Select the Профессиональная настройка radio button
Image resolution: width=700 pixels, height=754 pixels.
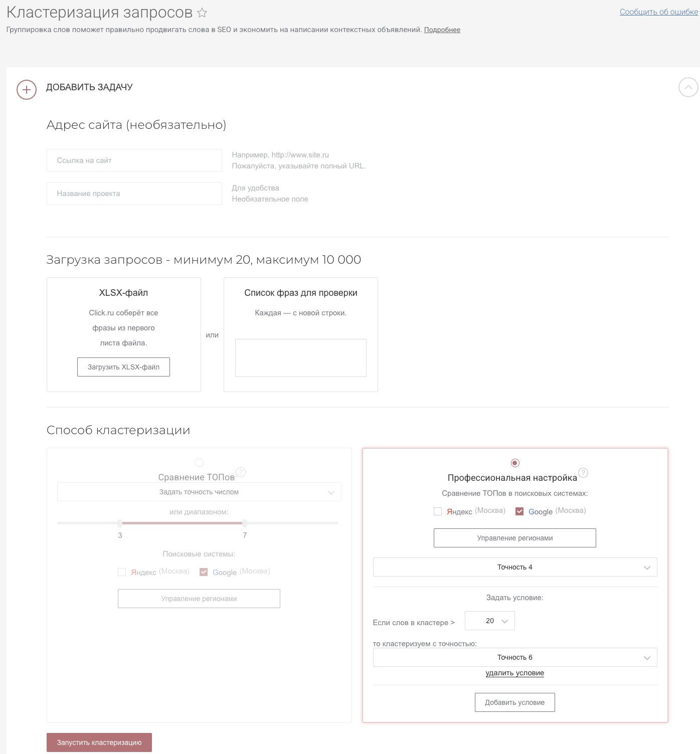pos(515,463)
